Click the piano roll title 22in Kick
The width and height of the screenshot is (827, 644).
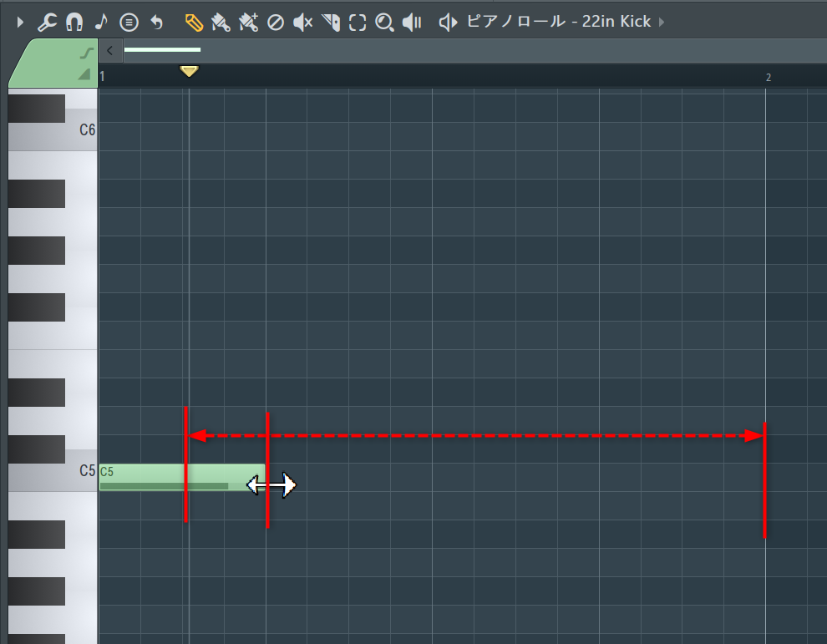[558, 22]
